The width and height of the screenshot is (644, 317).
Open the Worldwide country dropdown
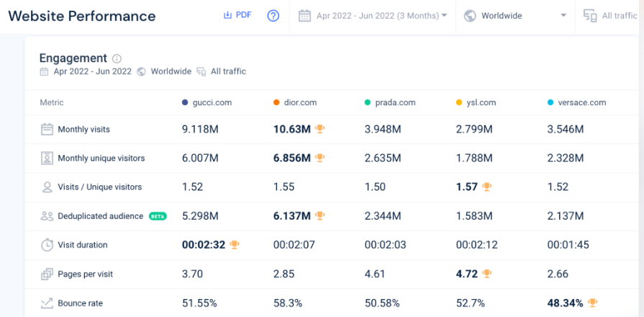515,16
